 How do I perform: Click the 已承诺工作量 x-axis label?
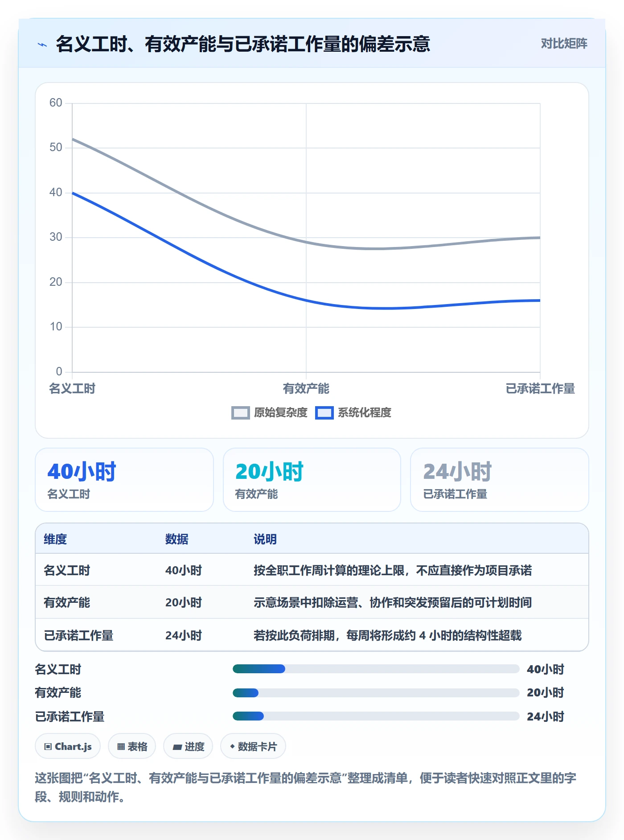pos(540,388)
